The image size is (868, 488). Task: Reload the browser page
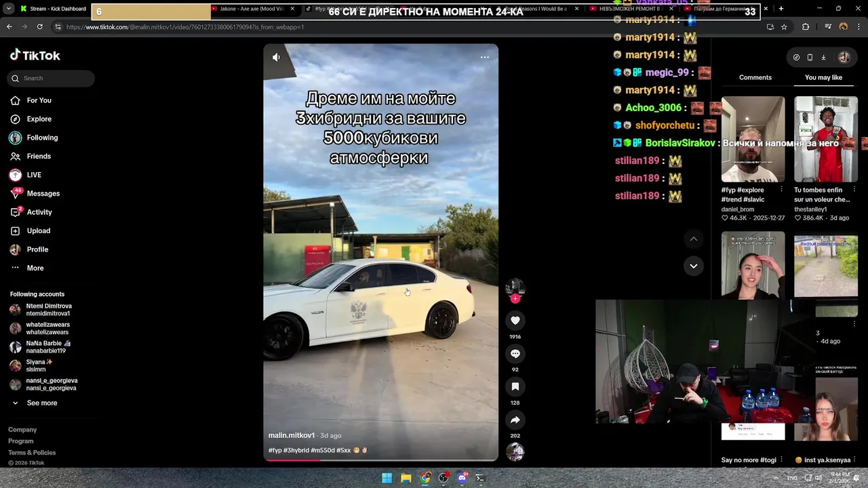pos(39,27)
